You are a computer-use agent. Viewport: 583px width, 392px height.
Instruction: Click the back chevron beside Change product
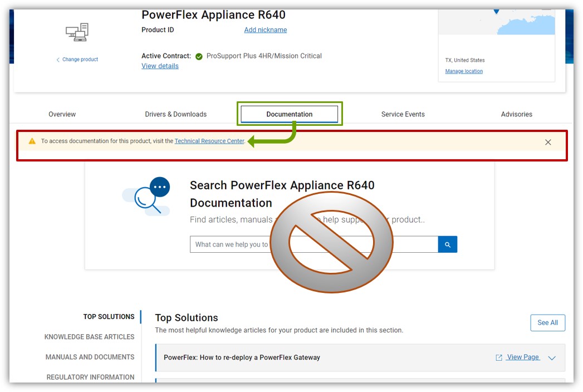(58, 60)
